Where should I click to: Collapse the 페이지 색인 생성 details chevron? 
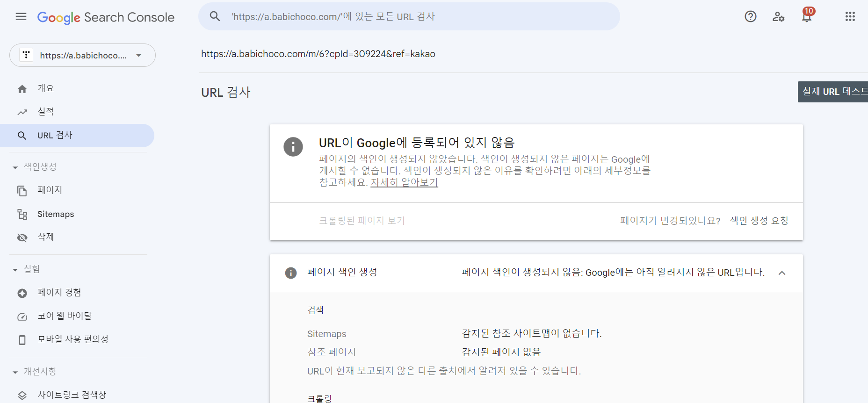point(782,273)
